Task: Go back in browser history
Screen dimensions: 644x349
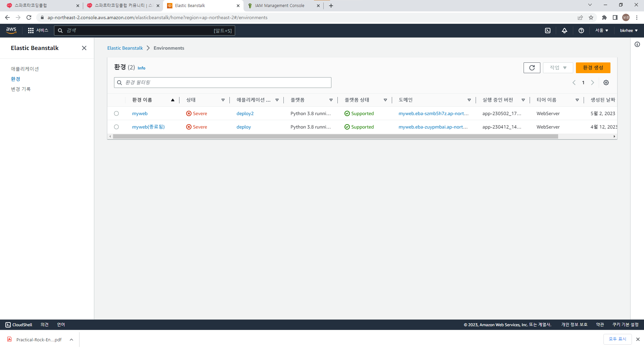Action: click(x=7, y=17)
